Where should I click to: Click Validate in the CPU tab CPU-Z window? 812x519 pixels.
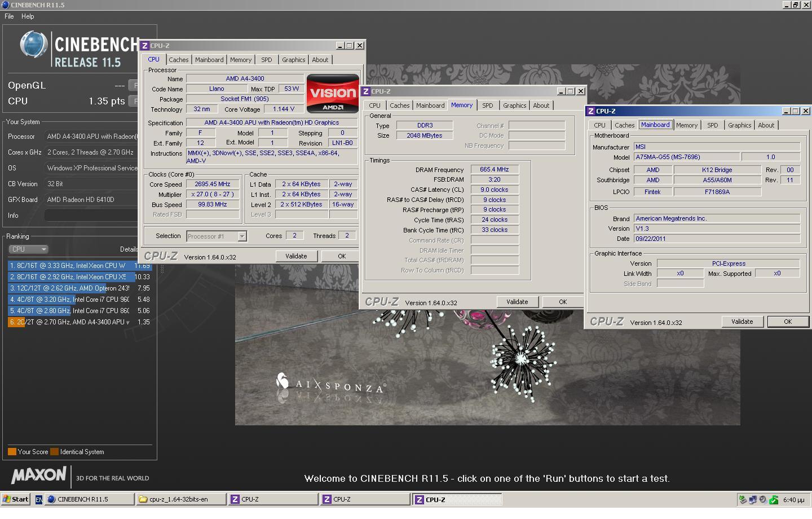[296, 256]
